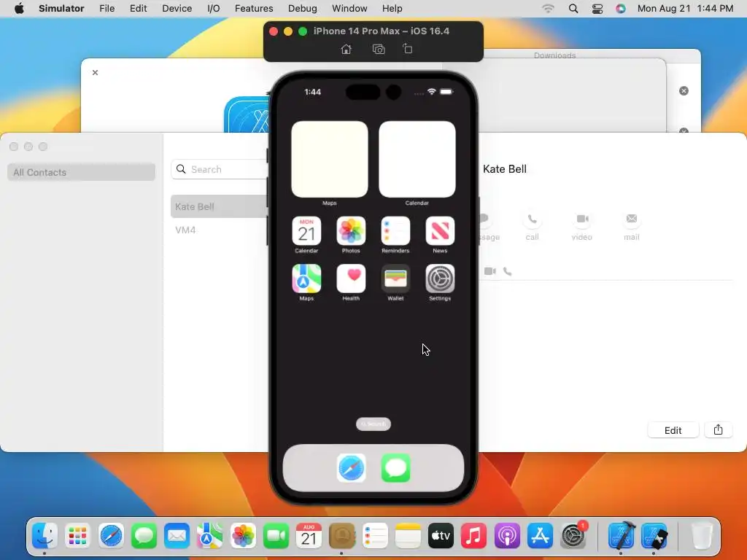Click Edit button in Contacts window
747x560 pixels.
(673, 430)
